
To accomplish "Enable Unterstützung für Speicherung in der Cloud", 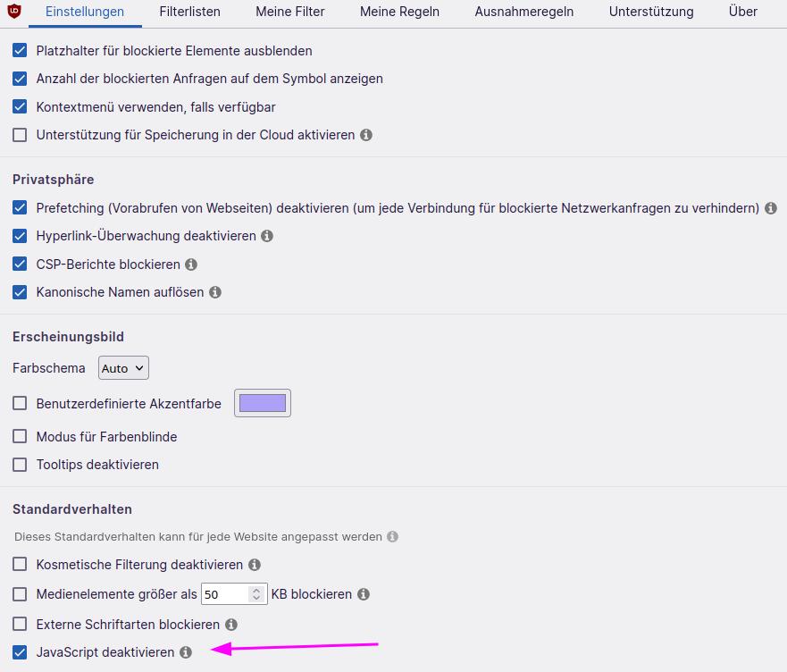I will coord(20,135).
